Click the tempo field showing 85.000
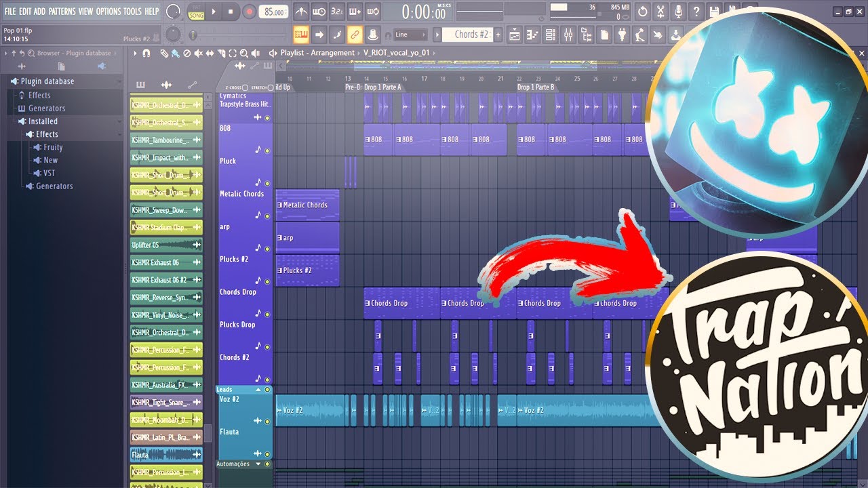 coord(273,12)
